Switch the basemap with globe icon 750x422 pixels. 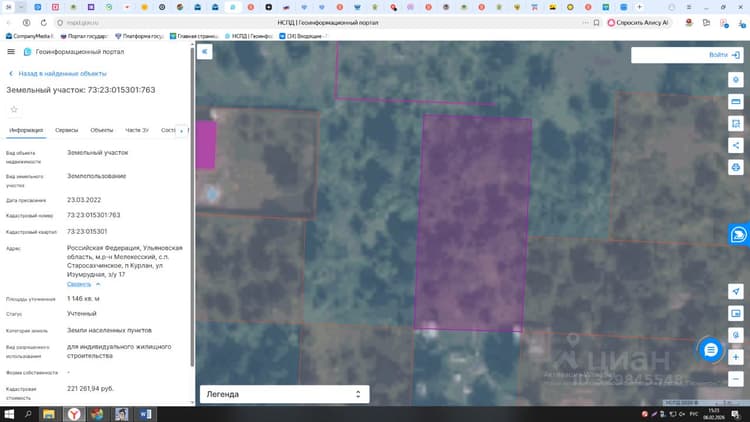[x=736, y=335]
